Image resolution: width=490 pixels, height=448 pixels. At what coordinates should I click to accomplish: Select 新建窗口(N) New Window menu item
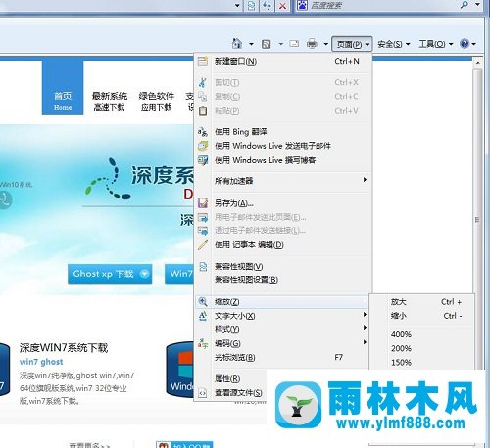(283, 61)
